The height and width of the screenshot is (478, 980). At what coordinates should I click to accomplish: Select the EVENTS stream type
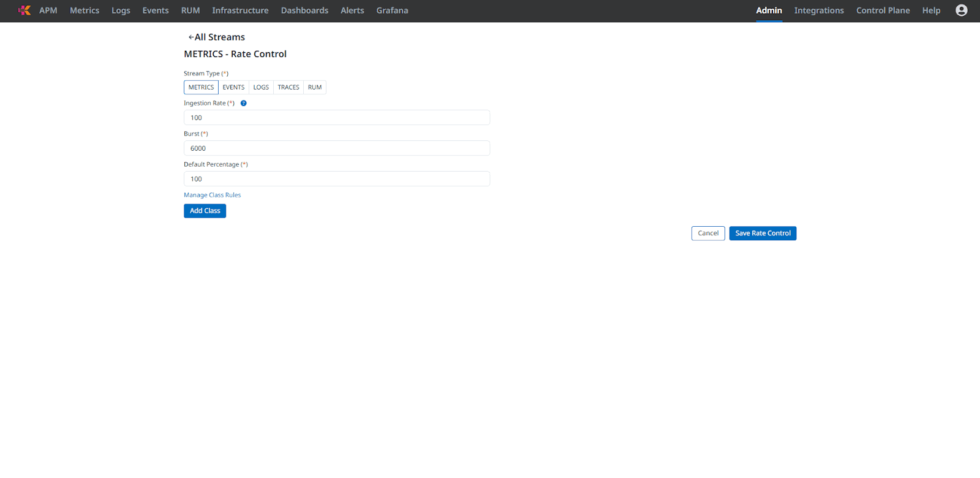tap(233, 88)
